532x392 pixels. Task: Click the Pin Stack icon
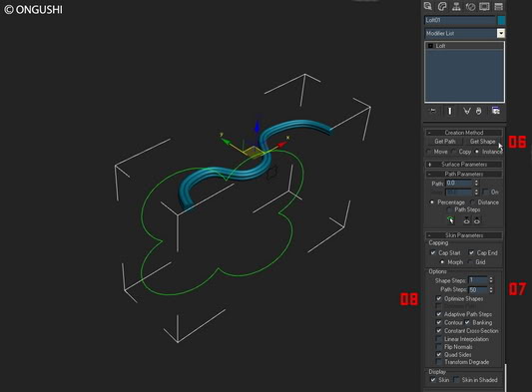click(x=432, y=111)
